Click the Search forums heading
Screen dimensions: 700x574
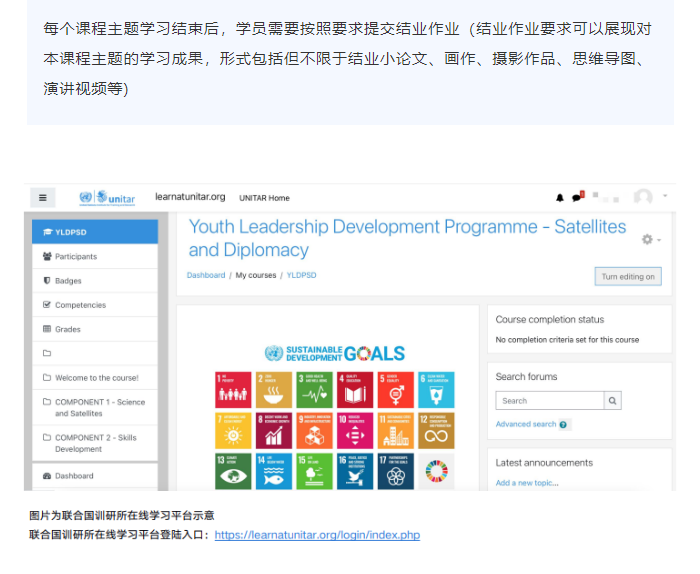[526, 377]
